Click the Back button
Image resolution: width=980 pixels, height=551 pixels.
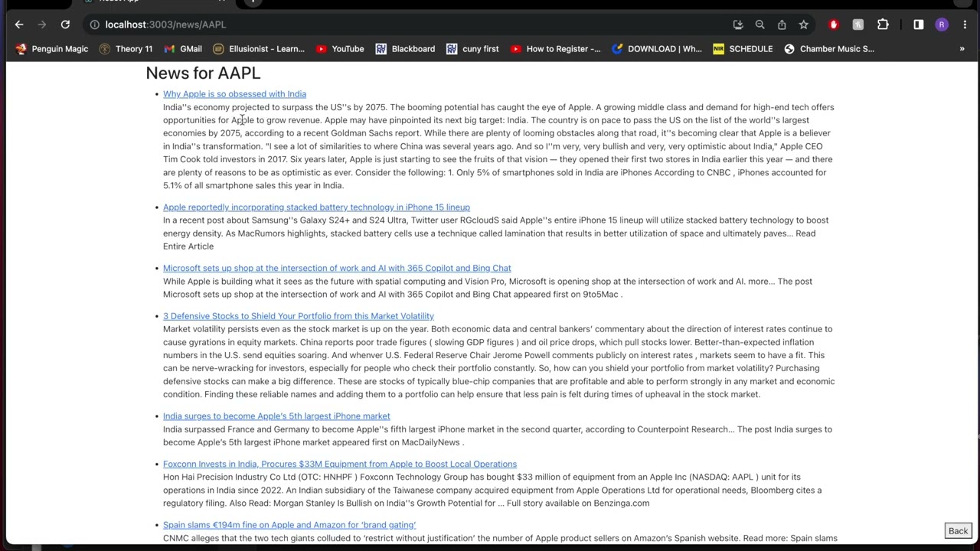(959, 531)
